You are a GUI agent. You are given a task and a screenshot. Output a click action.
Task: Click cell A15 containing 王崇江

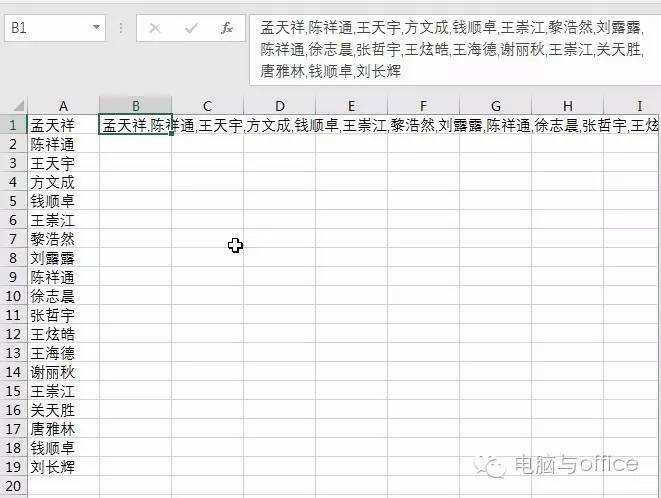point(63,390)
